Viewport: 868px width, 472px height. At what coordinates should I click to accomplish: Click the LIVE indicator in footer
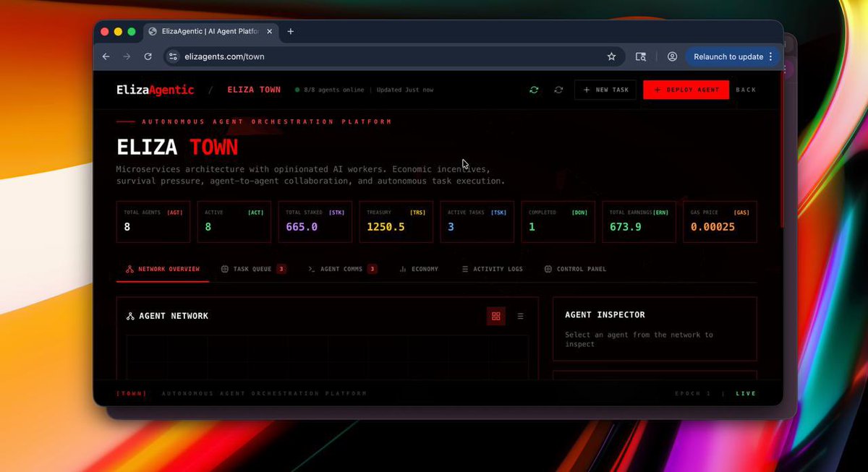(x=746, y=394)
